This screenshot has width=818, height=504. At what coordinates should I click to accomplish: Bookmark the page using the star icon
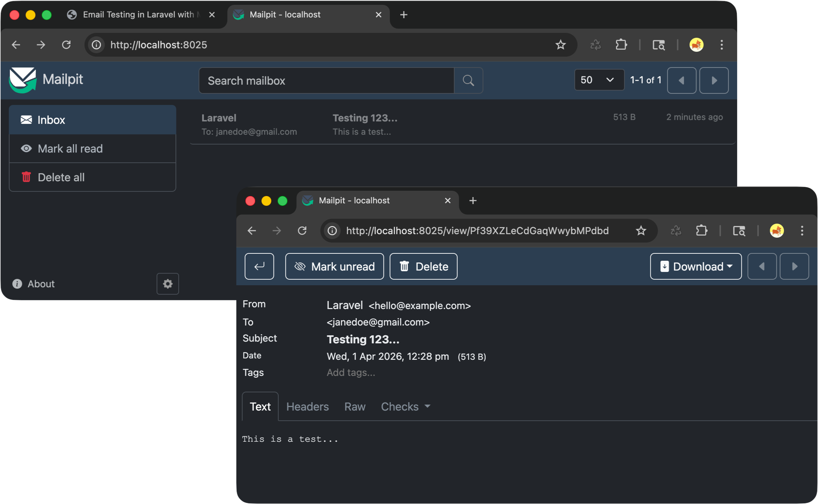click(561, 45)
